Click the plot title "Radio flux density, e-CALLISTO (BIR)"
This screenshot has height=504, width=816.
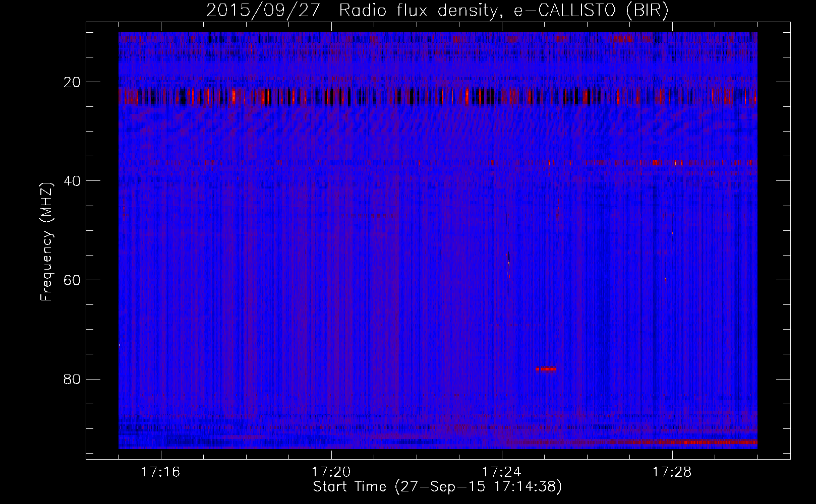[x=504, y=10]
